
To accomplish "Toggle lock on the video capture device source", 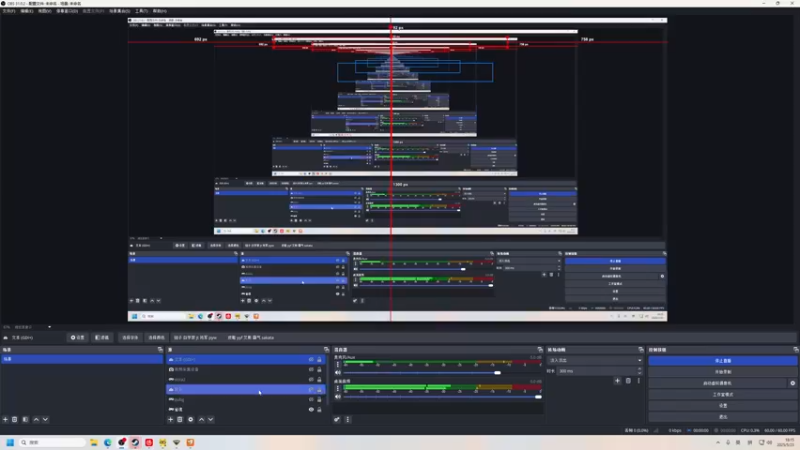I will coord(319,369).
